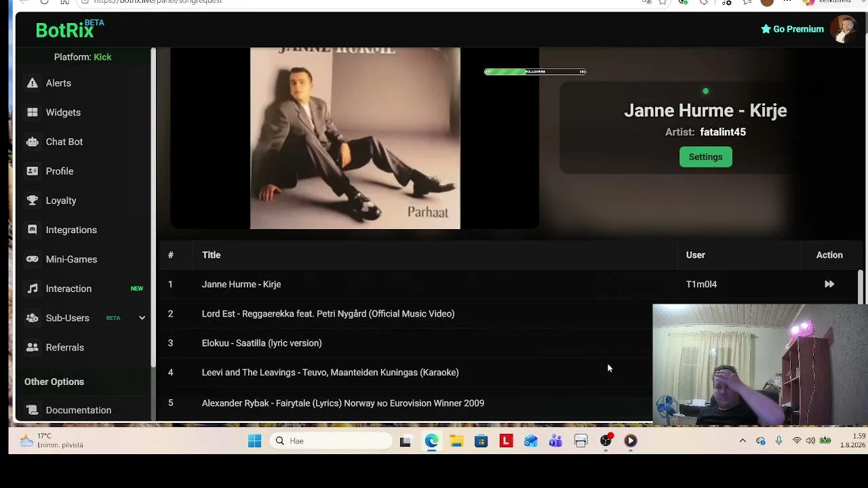Image resolution: width=868 pixels, height=488 pixels.
Task: Click the song queue scrollbar
Action: tap(861, 287)
